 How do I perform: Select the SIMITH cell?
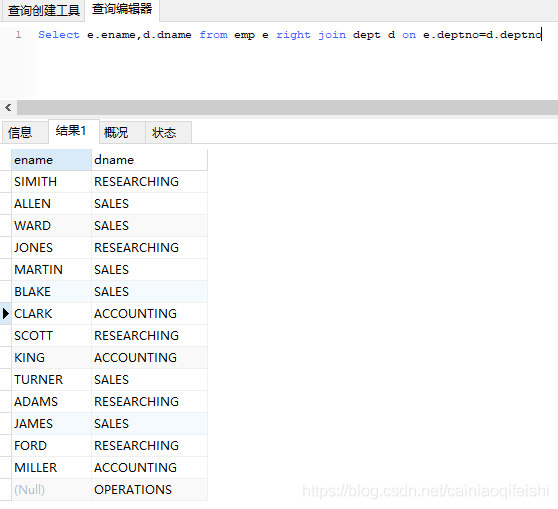coord(52,182)
